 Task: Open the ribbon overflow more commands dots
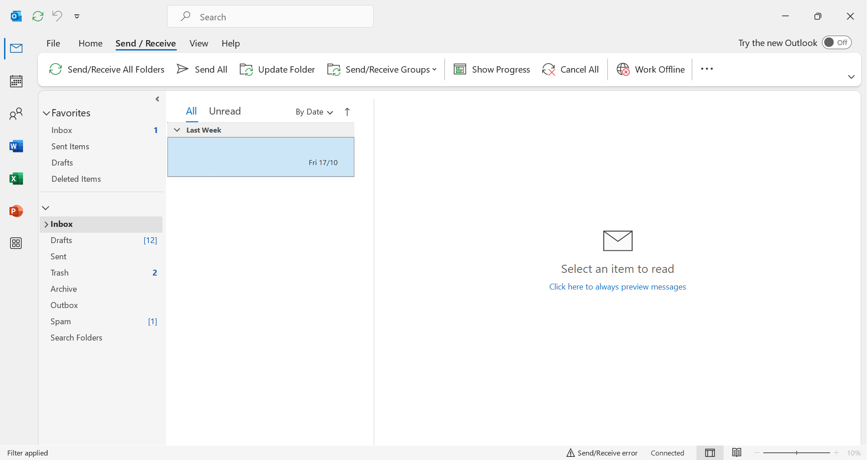pos(707,69)
